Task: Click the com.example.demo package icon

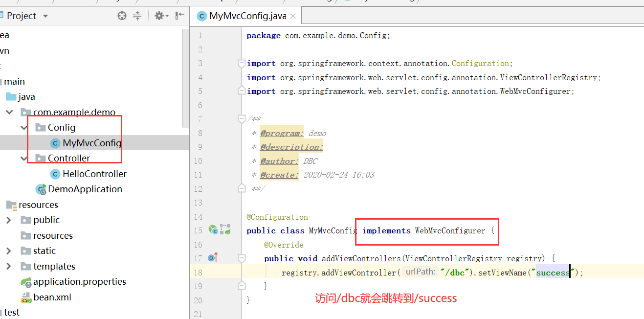Action: click(x=26, y=113)
